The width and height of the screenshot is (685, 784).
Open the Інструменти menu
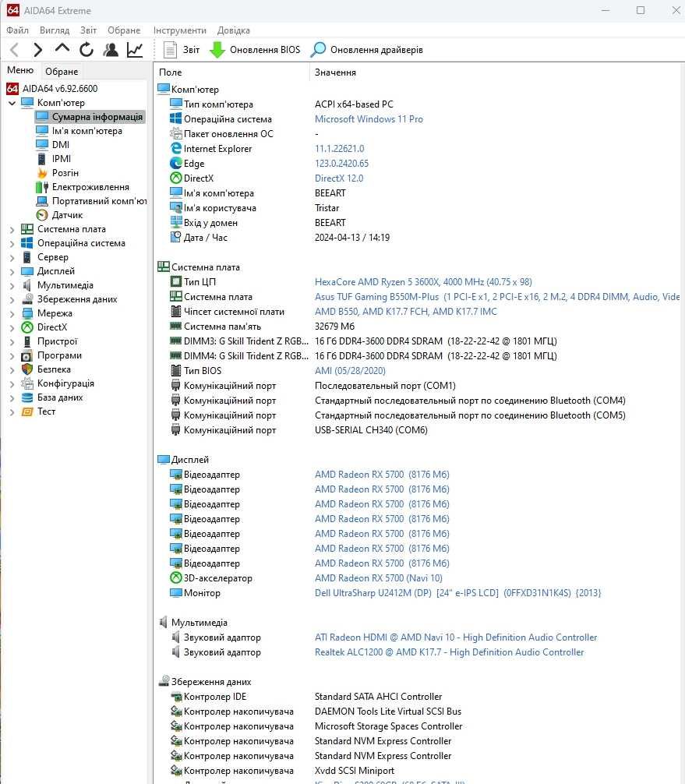point(179,30)
